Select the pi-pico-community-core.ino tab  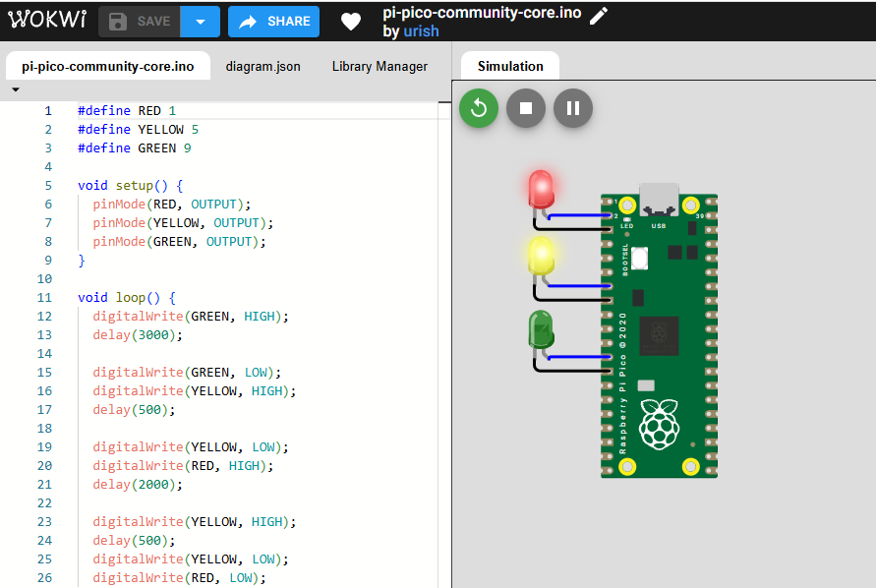(x=108, y=67)
